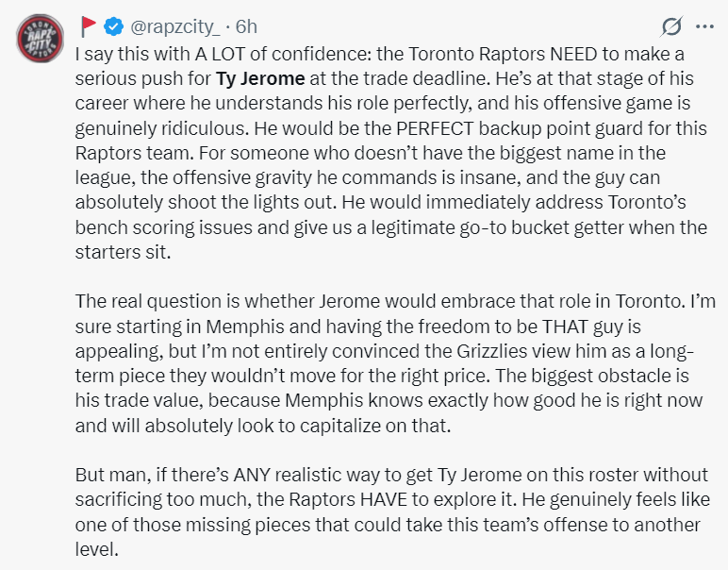Open the post's first paragraph about the trade deadline

391,153
